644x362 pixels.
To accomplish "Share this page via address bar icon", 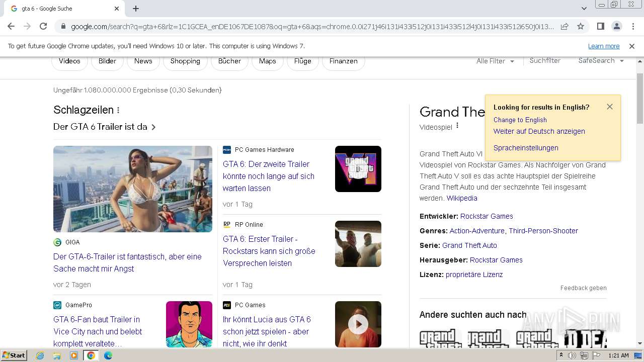I will [x=565, y=26].
